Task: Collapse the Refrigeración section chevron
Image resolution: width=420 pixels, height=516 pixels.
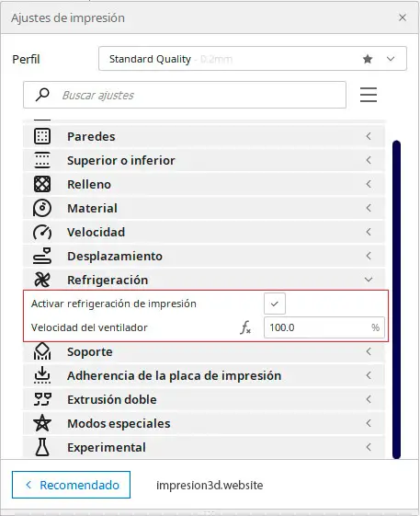Action: (369, 280)
